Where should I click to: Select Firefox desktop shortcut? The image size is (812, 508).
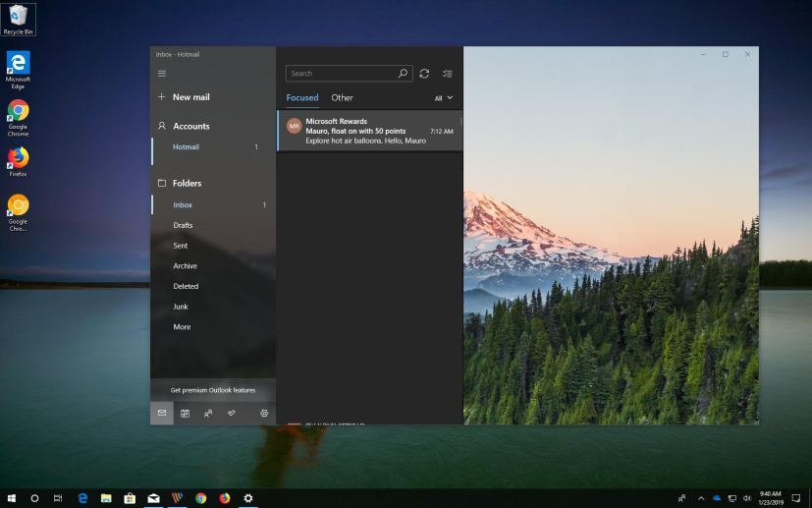18,162
